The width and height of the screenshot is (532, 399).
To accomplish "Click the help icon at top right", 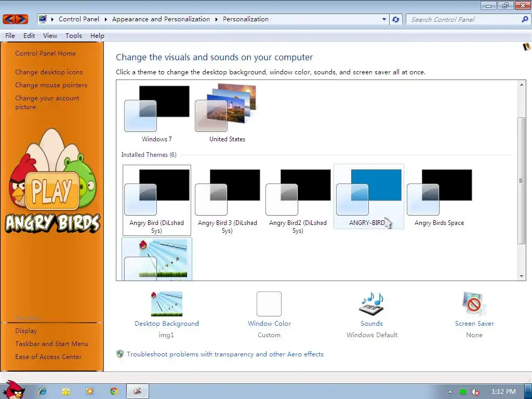I will pyautogui.click(x=526, y=46).
